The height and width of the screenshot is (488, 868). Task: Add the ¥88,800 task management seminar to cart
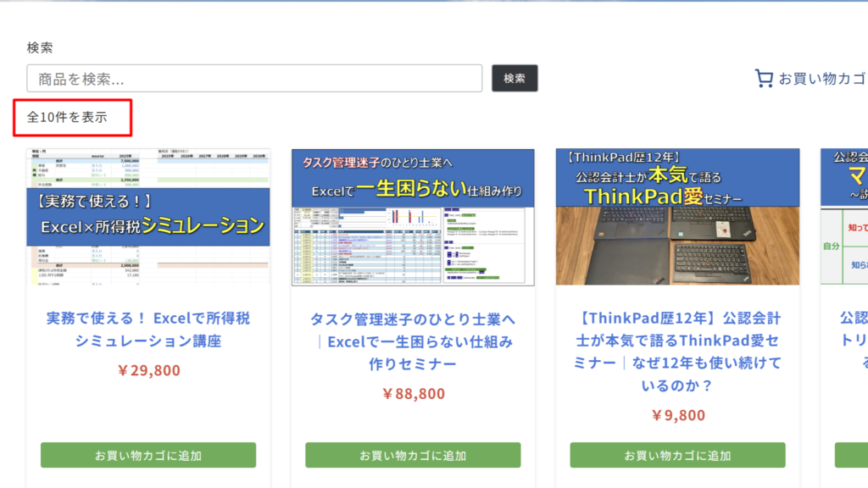pos(413,455)
